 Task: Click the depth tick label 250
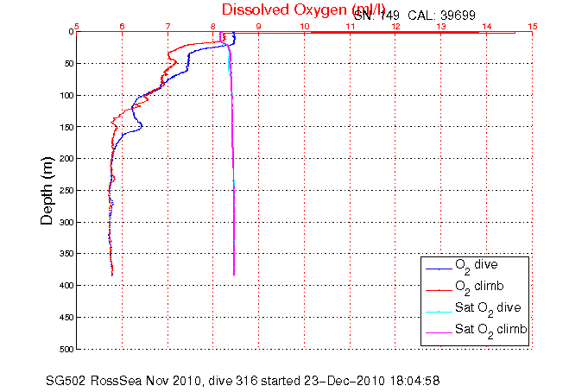66,191
